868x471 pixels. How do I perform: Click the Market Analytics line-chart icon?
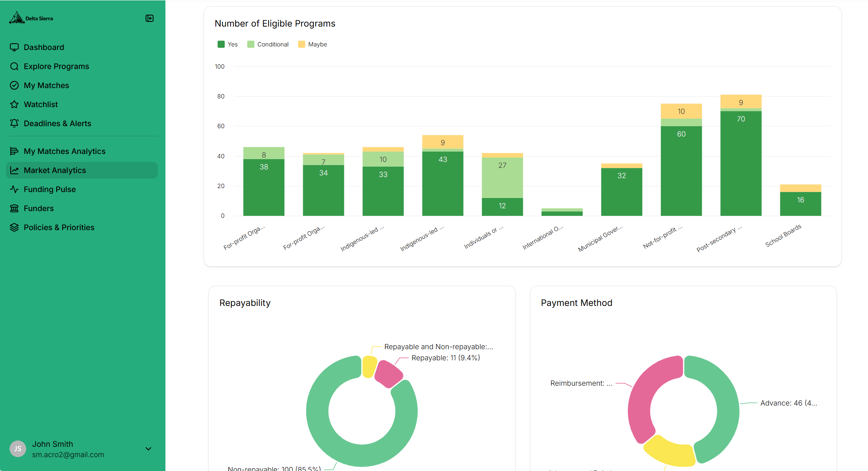click(x=14, y=170)
